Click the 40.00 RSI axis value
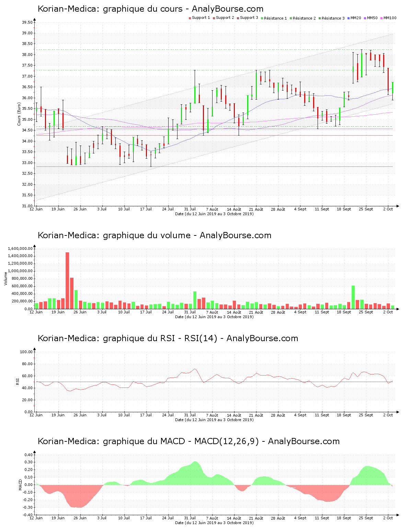The image size is (412, 532). [x=27, y=388]
